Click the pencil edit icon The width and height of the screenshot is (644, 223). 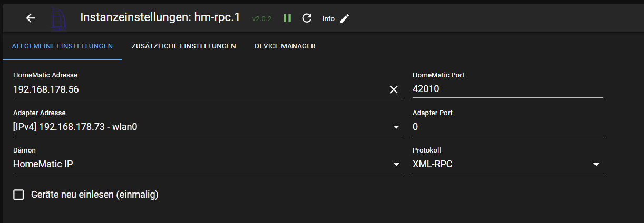pos(345,18)
